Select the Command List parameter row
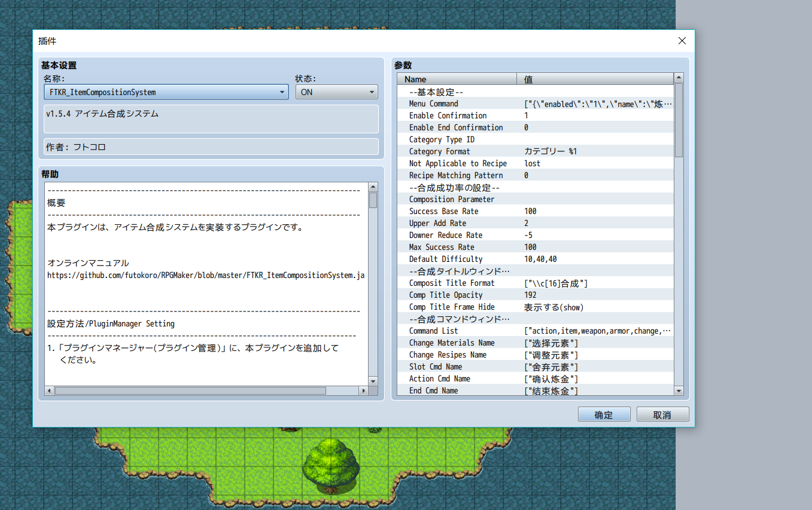The width and height of the screenshot is (812, 510). pyautogui.click(x=536, y=331)
